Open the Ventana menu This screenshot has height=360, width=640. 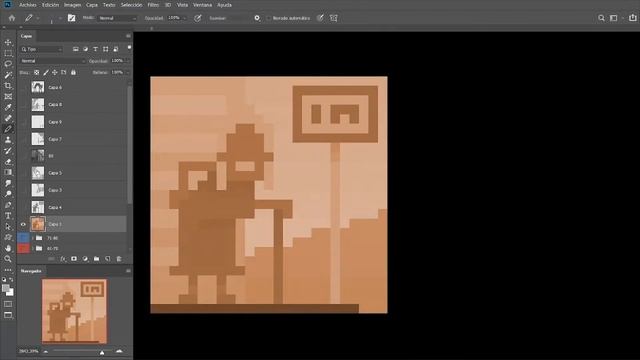pos(202,5)
